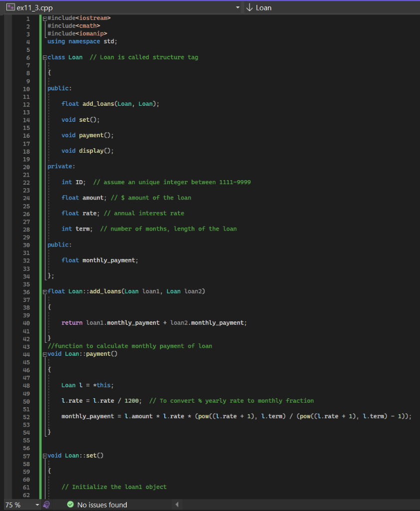Screen dimensions: 420x511
Task: Click the purple feedback icon next to zoom control
Action: pyautogui.click(x=46, y=505)
